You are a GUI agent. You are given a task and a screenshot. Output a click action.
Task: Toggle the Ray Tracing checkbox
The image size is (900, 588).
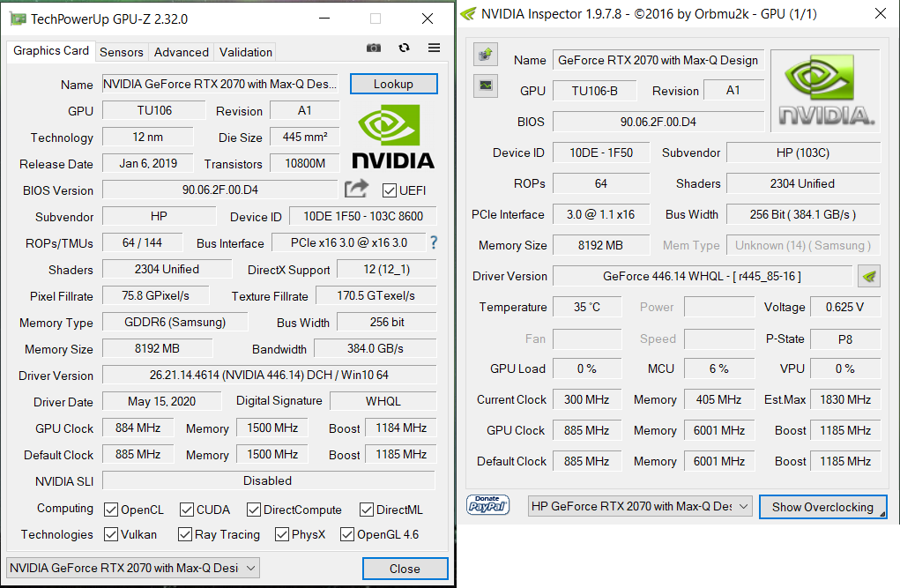tap(185, 534)
